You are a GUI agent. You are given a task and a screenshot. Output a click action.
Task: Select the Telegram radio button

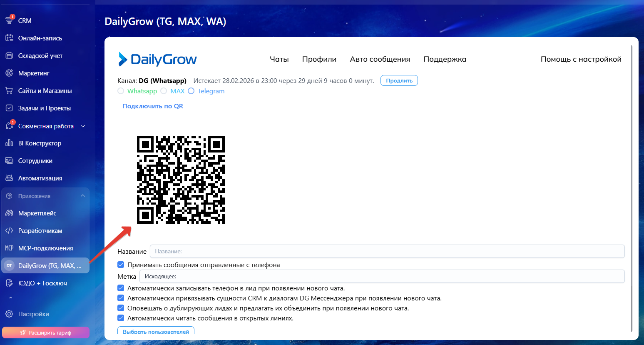tap(191, 91)
